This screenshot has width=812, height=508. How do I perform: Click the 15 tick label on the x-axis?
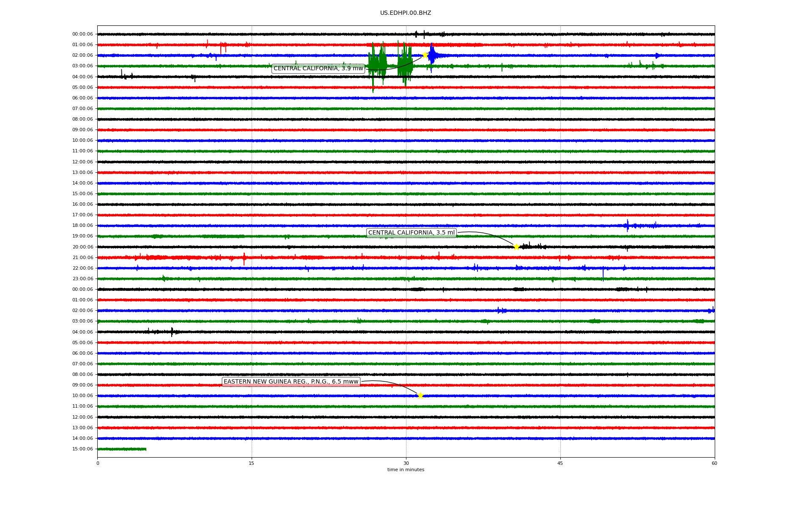(x=252, y=463)
